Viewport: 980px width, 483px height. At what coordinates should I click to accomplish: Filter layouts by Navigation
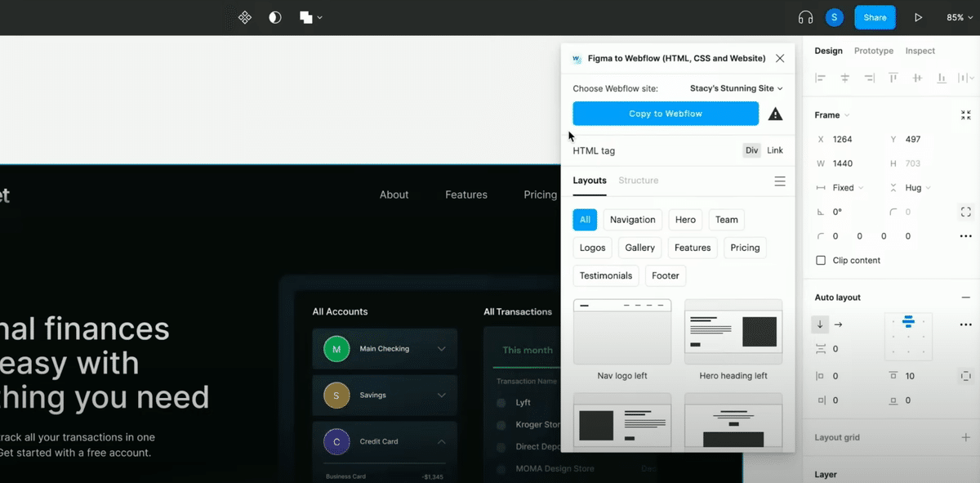coord(633,220)
